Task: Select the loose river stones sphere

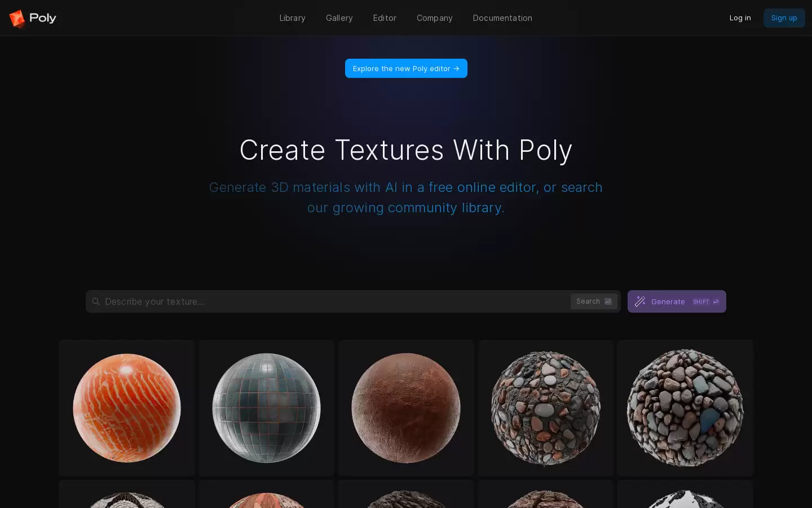Action: click(x=685, y=408)
